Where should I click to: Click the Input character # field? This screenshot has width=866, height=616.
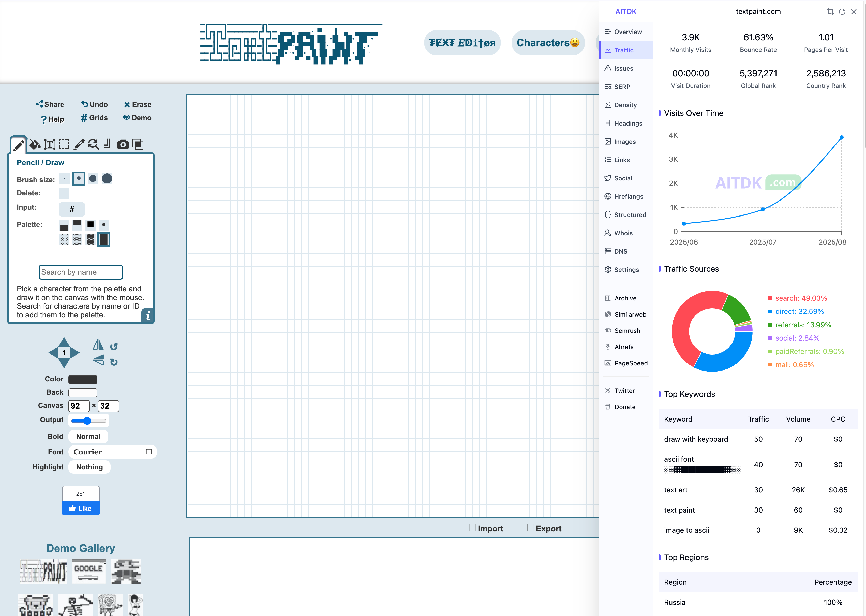click(x=72, y=209)
